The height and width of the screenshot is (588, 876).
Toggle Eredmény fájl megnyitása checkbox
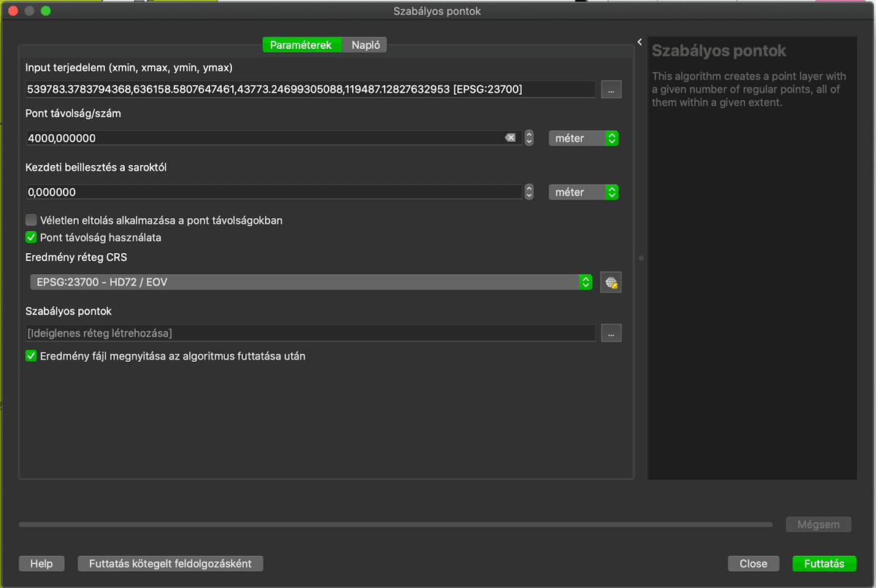[31, 357]
